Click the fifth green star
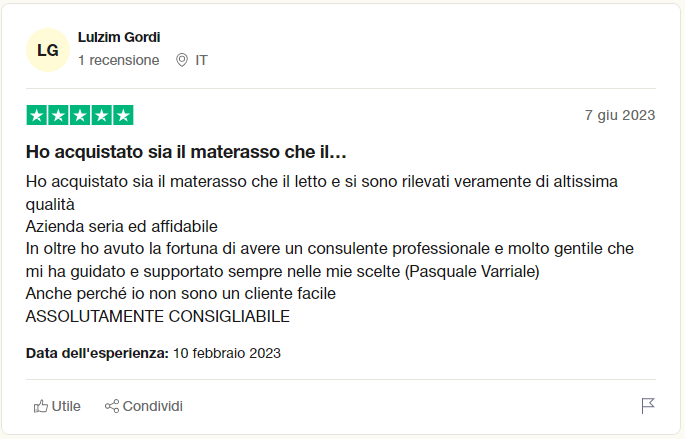 click(x=124, y=115)
